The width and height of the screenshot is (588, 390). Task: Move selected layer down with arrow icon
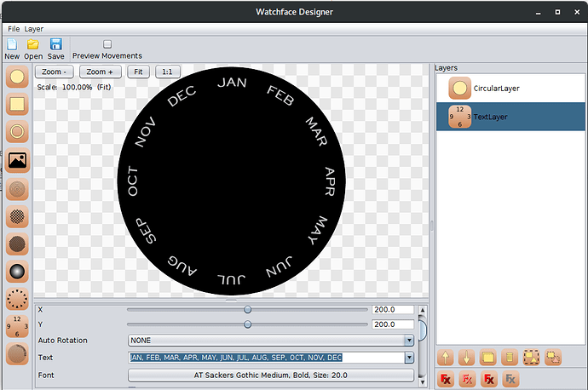coord(466,358)
